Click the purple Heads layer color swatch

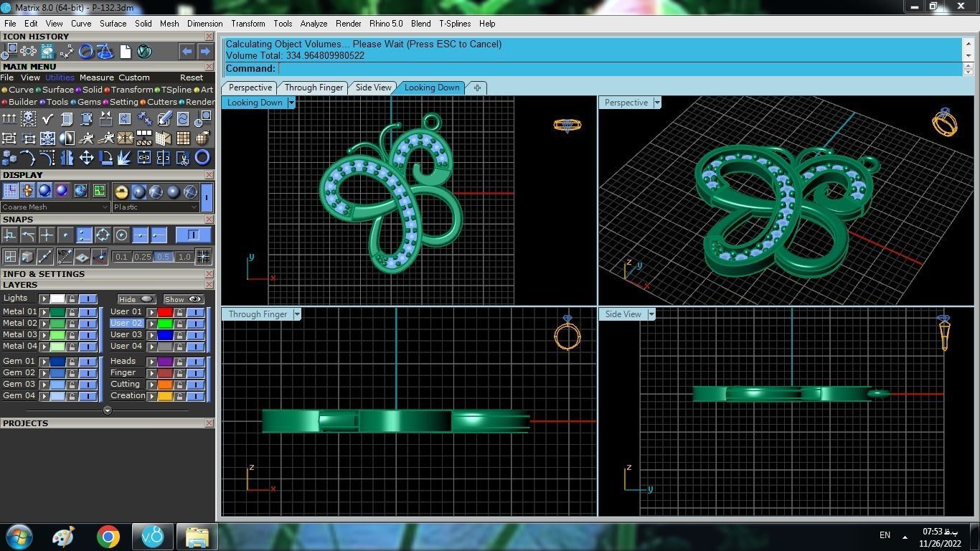click(x=165, y=362)
